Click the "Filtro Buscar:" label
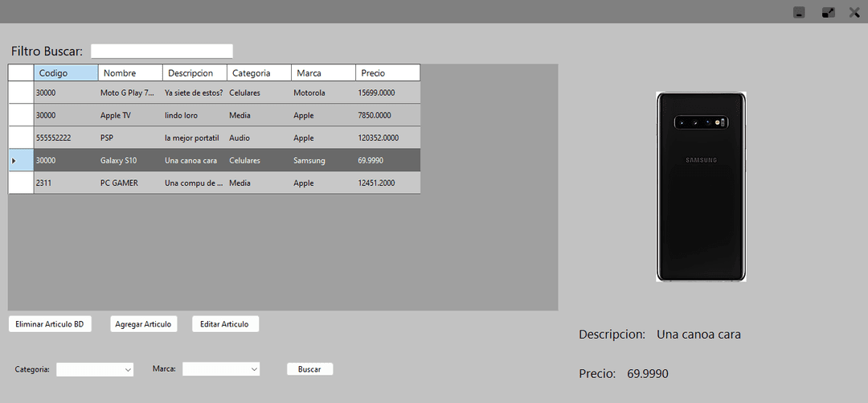The width and height of the screenshot is (868, 403). point(47,51)
